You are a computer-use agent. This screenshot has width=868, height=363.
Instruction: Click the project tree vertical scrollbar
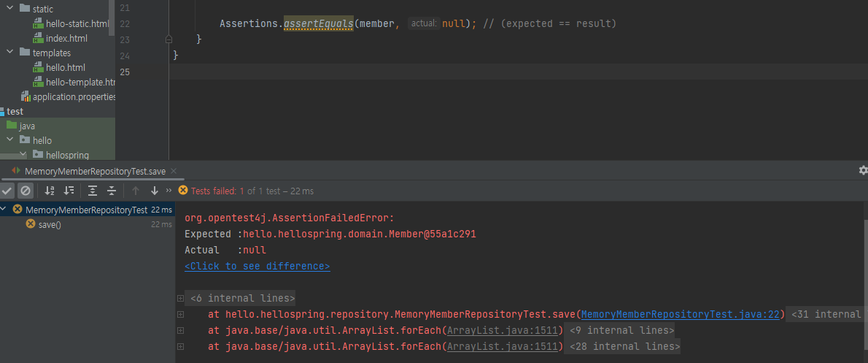click(x=112, y=18)
